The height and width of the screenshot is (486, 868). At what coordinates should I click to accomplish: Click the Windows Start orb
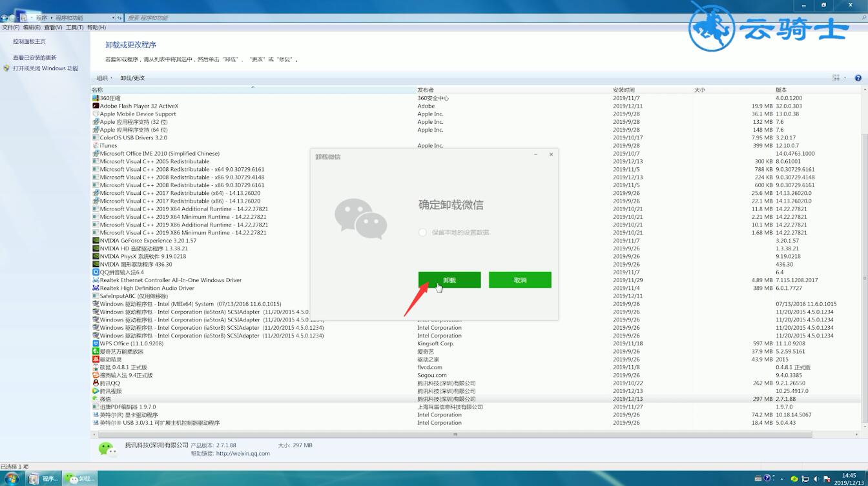(11, 479)
